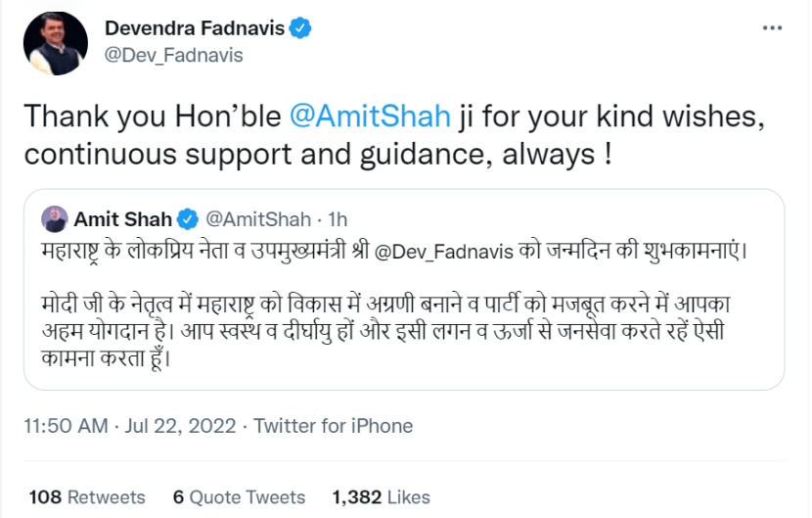Click the 11:50 AM posting time
Image resolution: width=812 pixels, height=518 pixels.
pos(65,426)
